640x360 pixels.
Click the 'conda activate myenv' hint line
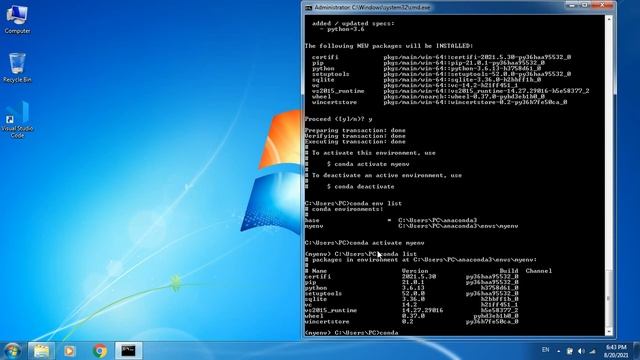(368, 164)
